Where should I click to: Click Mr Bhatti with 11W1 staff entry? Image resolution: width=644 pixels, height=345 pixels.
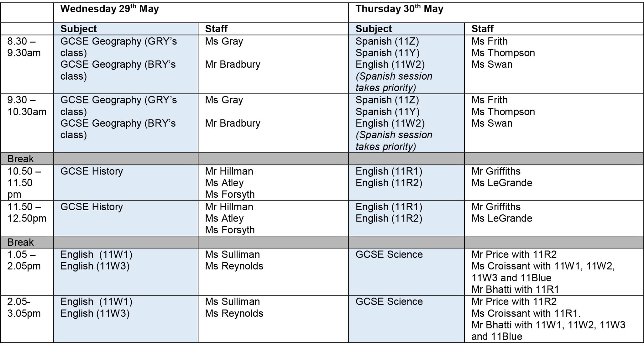(x=548, y=330)
